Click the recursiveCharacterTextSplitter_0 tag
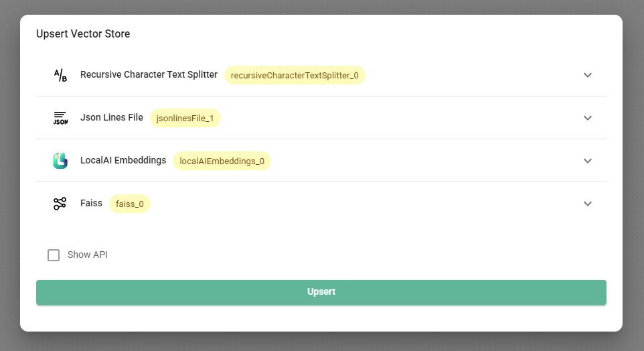The image size is (644, 351). coord(295,75)
